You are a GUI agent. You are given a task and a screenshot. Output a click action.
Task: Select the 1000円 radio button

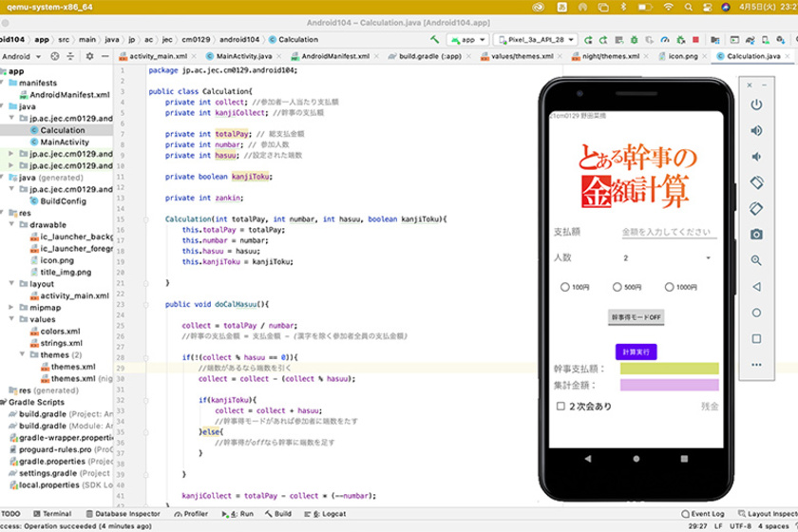pos(671,287)
